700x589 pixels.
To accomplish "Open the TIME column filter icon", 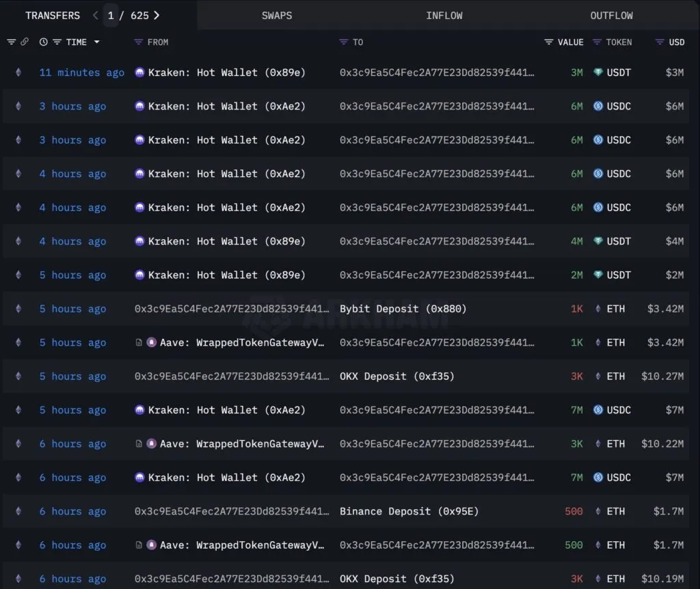I will [57, 42].
